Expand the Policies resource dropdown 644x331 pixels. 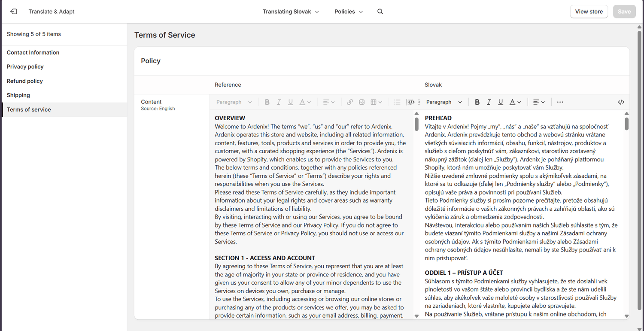[349, 12]
